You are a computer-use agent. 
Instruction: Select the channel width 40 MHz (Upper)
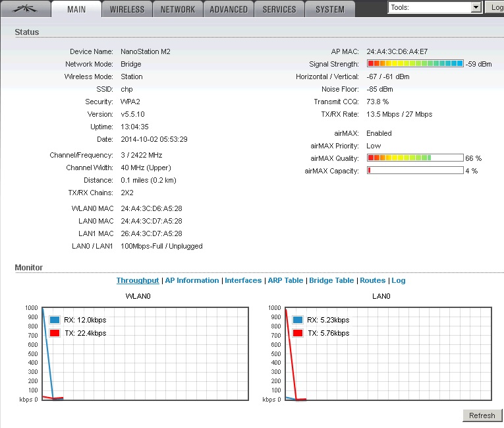[146, 168]
